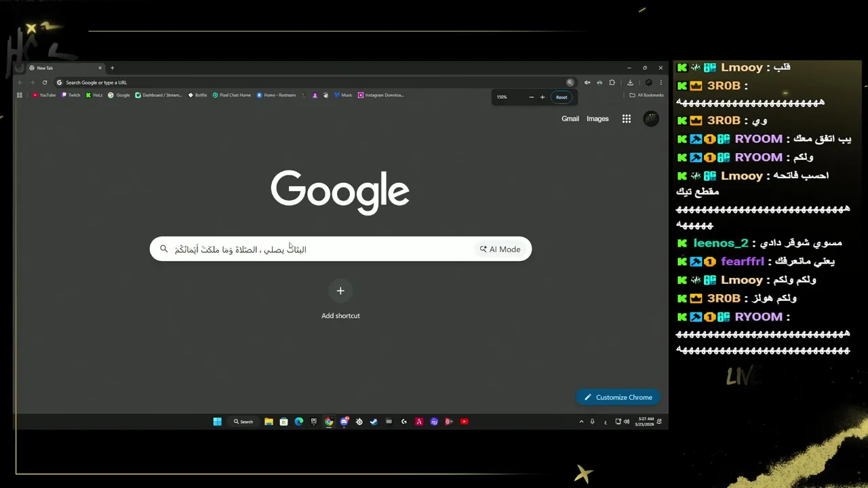Open the Pixel Chat: Home bookmark
The width and height of the screenshot is (868, 488).
(232, 95)
